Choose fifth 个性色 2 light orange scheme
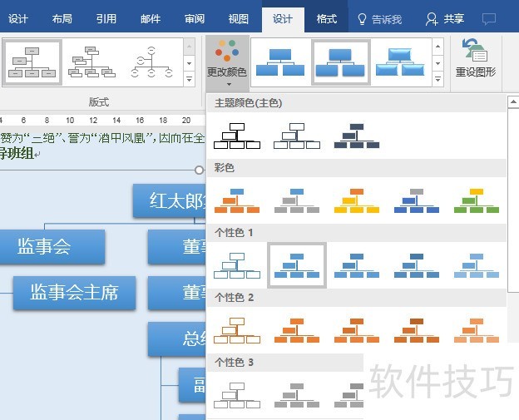 click(477, 331)
